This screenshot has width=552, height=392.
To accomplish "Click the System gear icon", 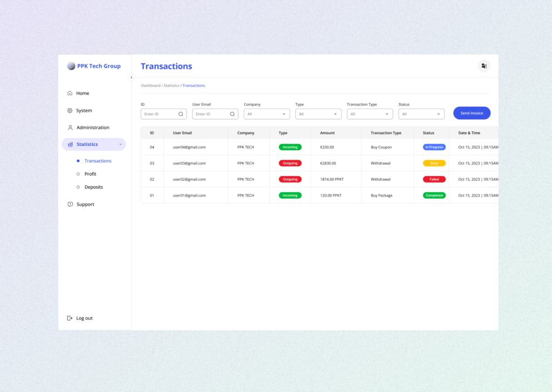I will click(70, 110).
